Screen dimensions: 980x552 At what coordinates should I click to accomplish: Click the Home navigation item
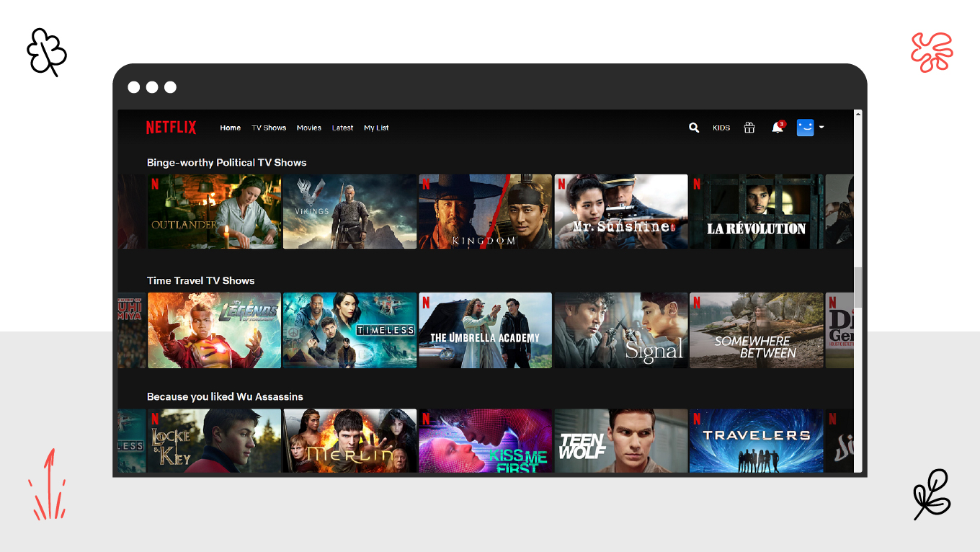point(230,128)
